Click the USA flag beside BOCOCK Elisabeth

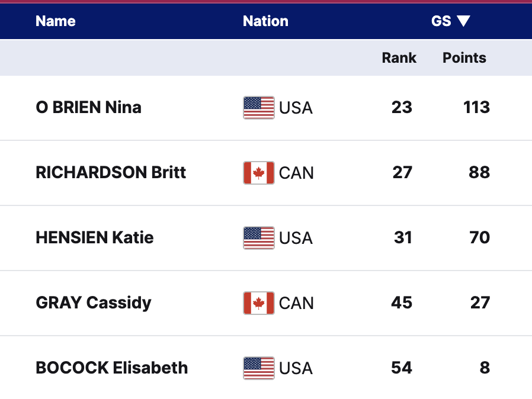click(258, 368)
